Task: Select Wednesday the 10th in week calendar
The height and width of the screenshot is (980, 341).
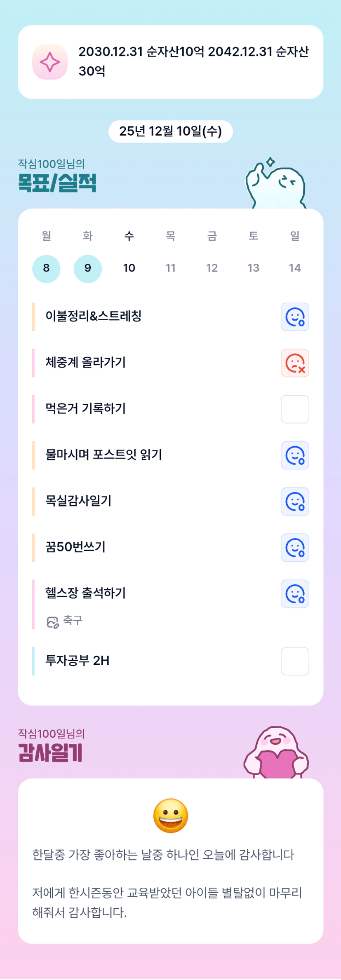Action: click(x=129, y=268)
